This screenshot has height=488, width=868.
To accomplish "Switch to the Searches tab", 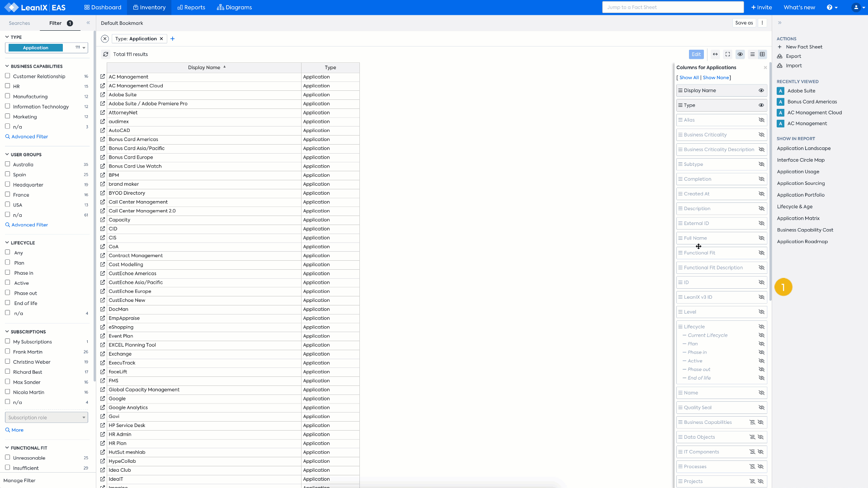I will (x=19, y=23).
